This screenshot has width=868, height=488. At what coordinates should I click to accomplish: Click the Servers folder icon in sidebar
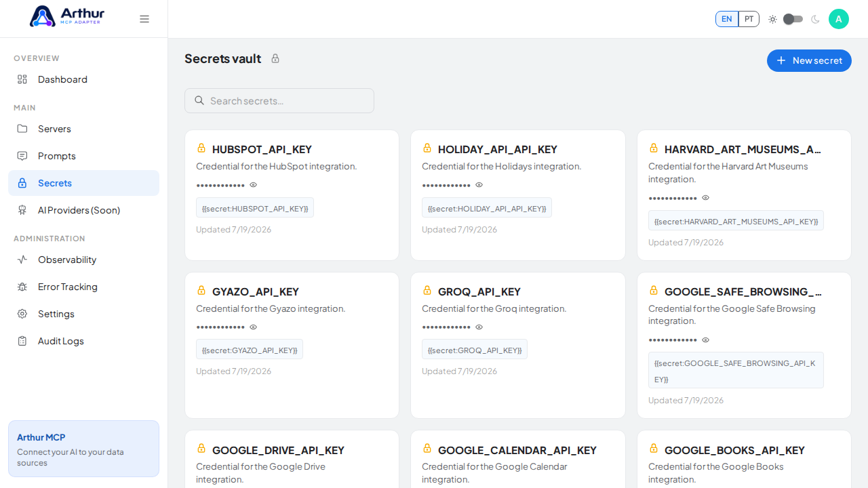[x=22, y=129]
